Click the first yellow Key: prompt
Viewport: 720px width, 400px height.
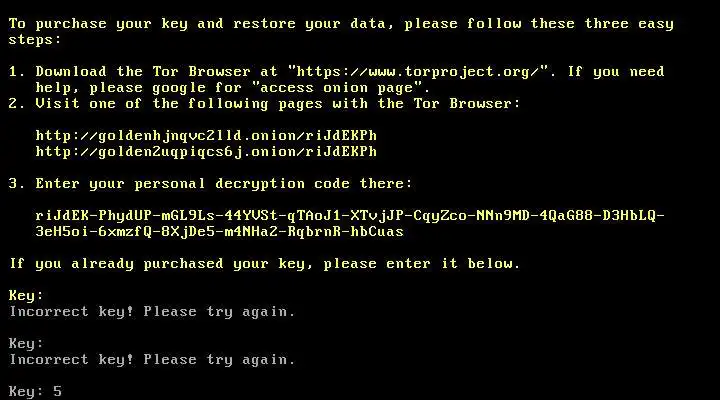point(26,296)
